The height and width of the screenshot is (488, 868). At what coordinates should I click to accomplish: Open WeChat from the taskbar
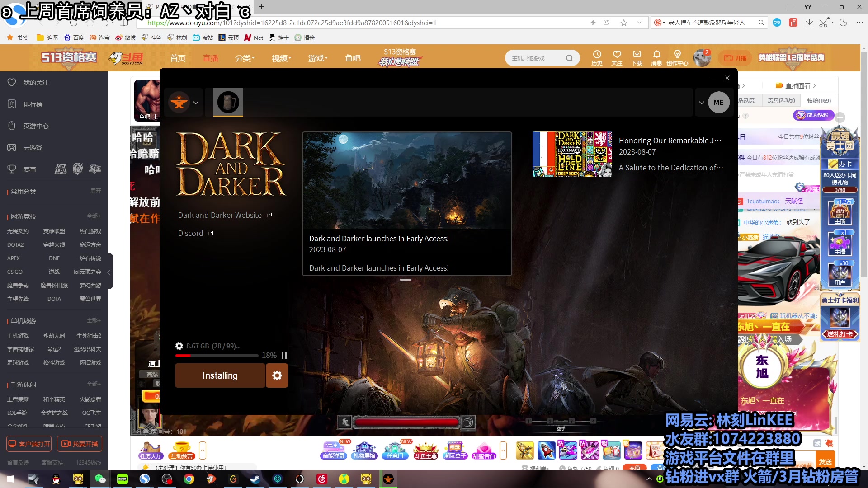tap(100, 479)
